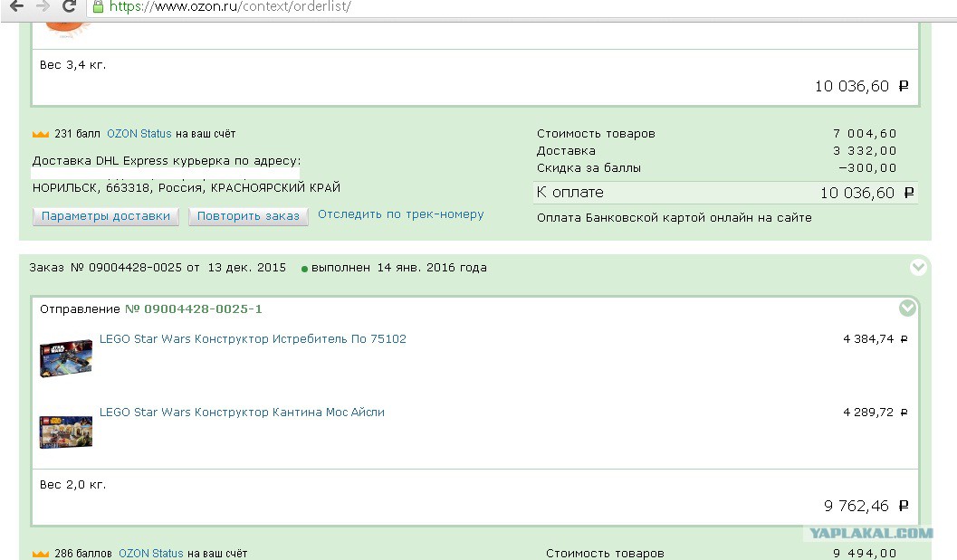957x560 pixels.
Task: Reload the page with the refresh icon
Action: click(70, 6)
